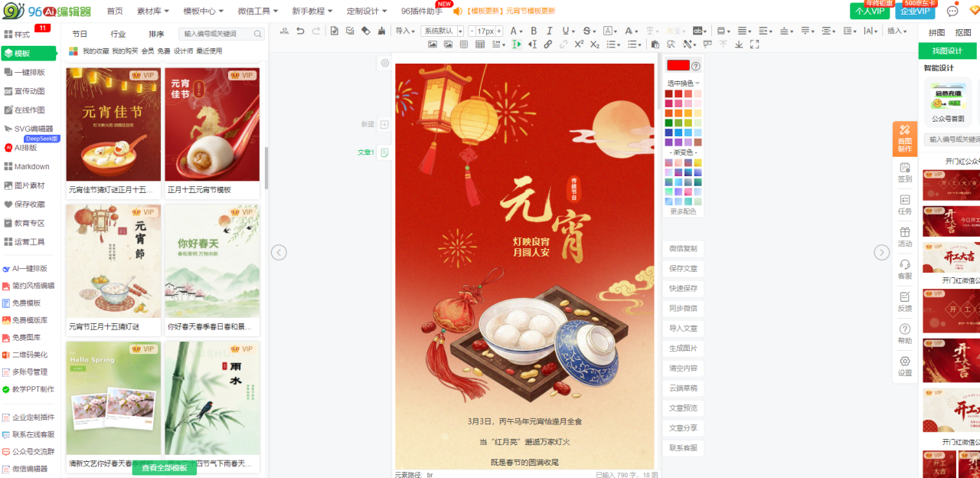Select the large red color swatch
Viewport: 980px width, 478px height.
[678, 66]
